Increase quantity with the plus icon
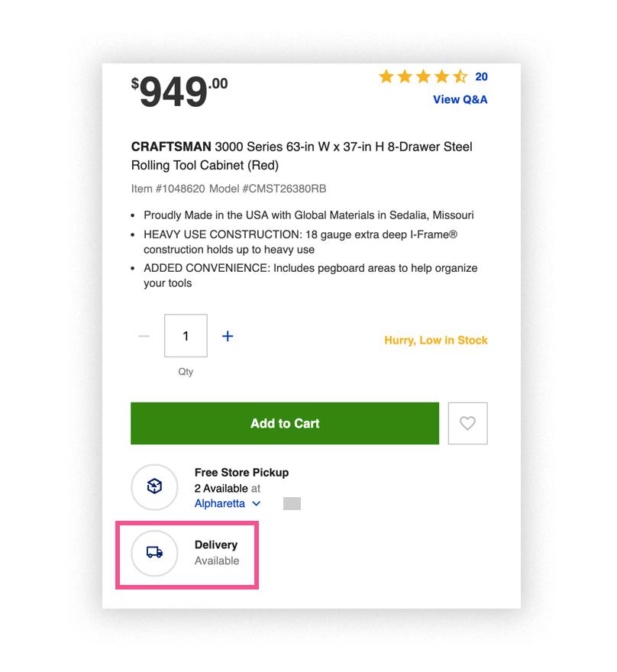This screenshot has height=672, width=617. (x=227, y=335)
